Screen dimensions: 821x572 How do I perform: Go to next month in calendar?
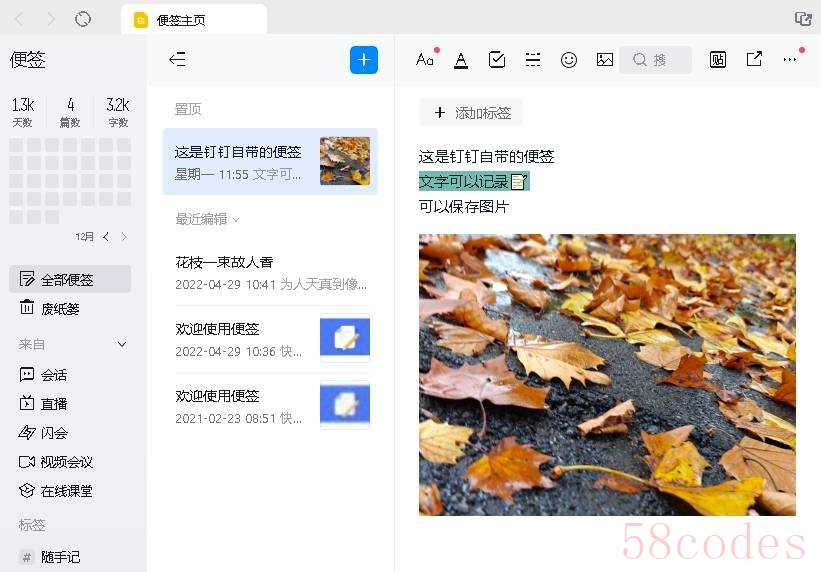(x=124, y=237)
